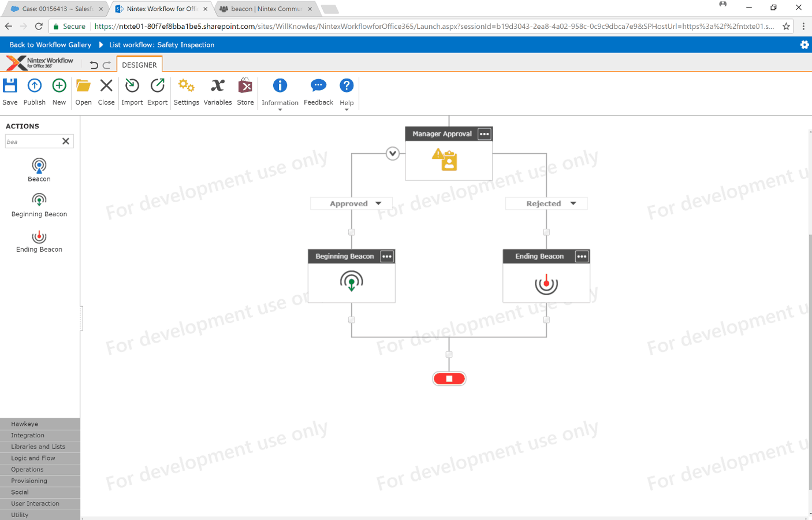Select the Beginning Beacon canvas action icon
Screen dimensions: 812x520
[352, 282]
